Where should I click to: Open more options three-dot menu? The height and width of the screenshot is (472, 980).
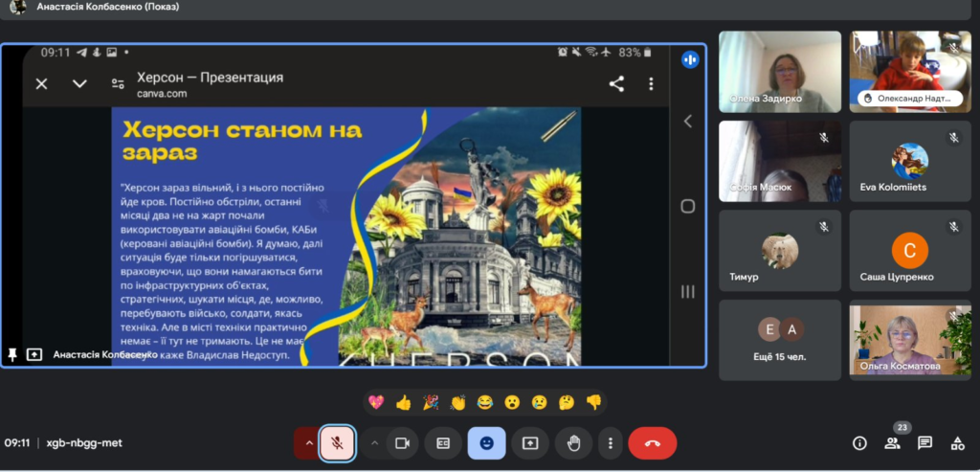pos(610,443)
